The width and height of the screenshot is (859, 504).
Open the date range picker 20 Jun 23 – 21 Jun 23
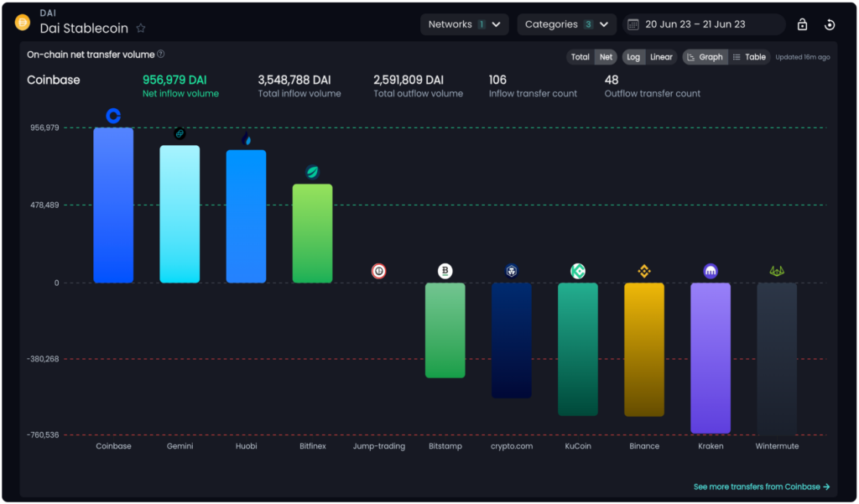704,24
